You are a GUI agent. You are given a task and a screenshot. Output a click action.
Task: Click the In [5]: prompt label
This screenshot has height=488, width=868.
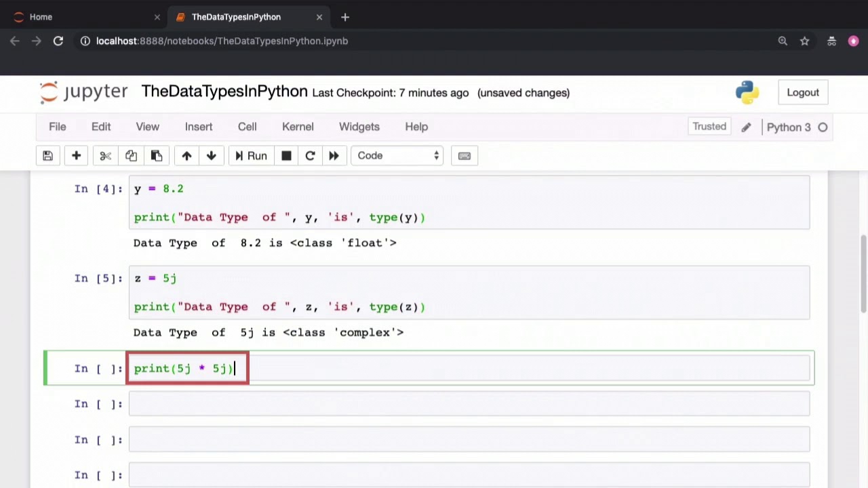(x=99, y=279)
